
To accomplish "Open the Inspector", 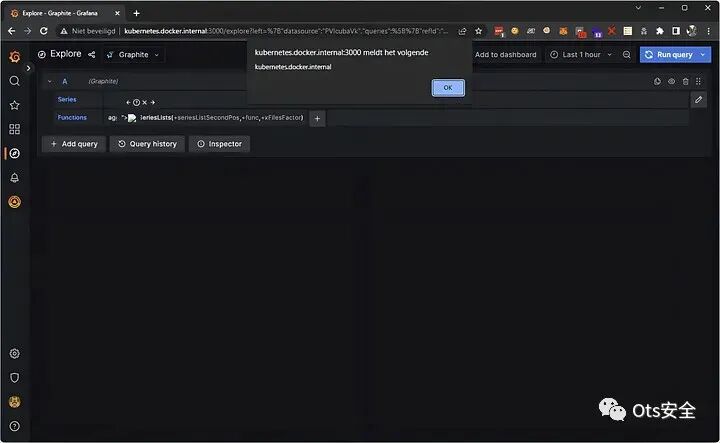I will (x=219, y=144).
